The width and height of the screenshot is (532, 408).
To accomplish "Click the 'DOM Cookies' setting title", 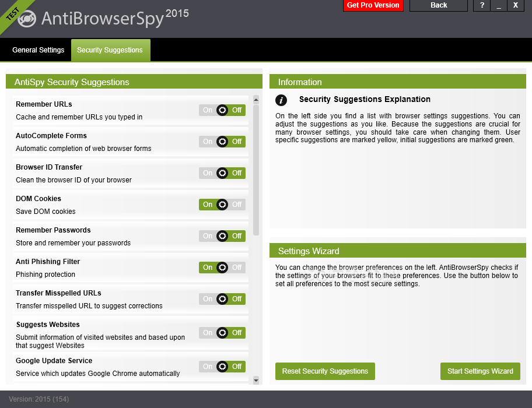I will 38,199.
